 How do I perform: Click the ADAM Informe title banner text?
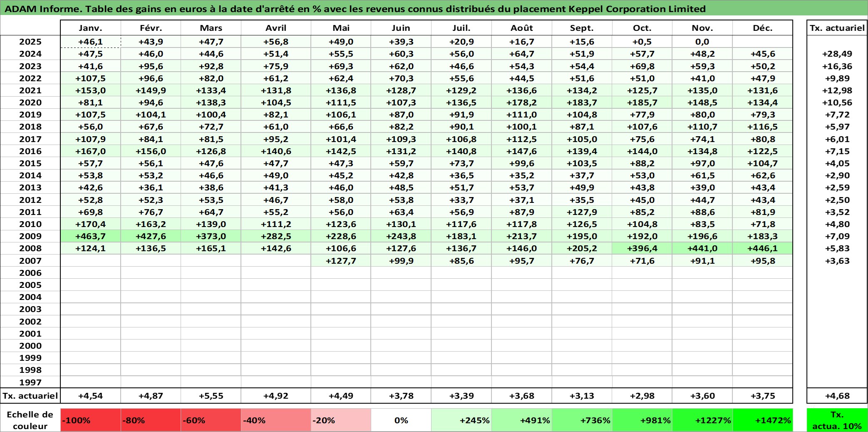pyautogui.click(x=355, y=9)
